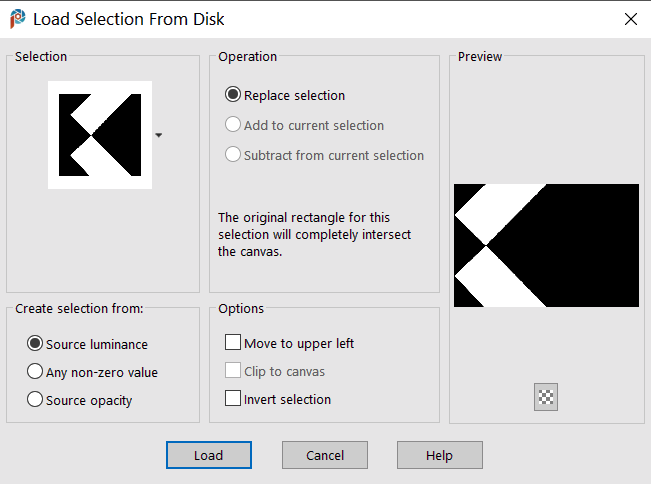651x484 pixels.
Task: Enable the Move to upper left checkbox
Action: pyautogui.click(x=233, y=343)
